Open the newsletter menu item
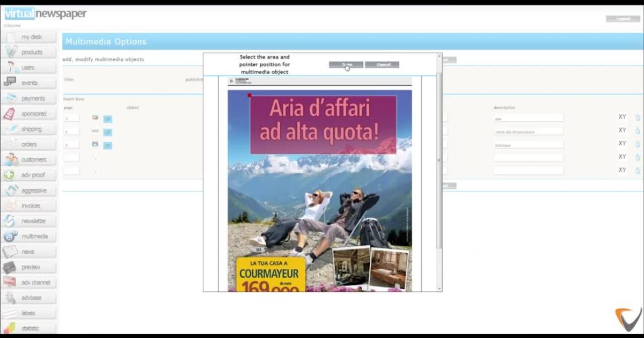The height and width of the screenshot is (338, 644). click(29, 221)
